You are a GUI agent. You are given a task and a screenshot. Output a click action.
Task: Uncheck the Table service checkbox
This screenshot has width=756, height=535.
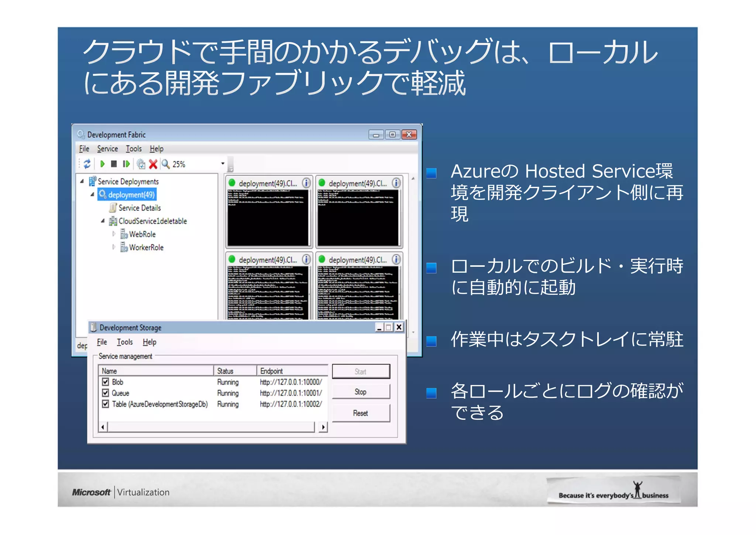(x=106, y=404)
